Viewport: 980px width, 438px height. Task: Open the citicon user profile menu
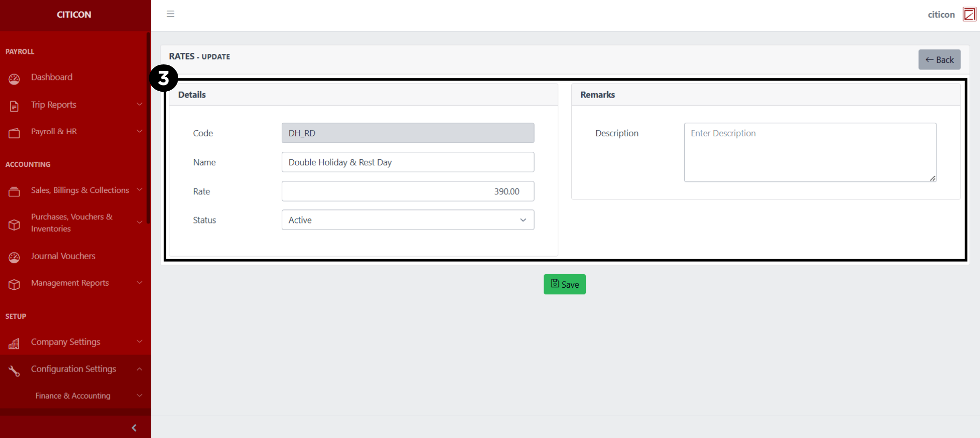[951, 15]
